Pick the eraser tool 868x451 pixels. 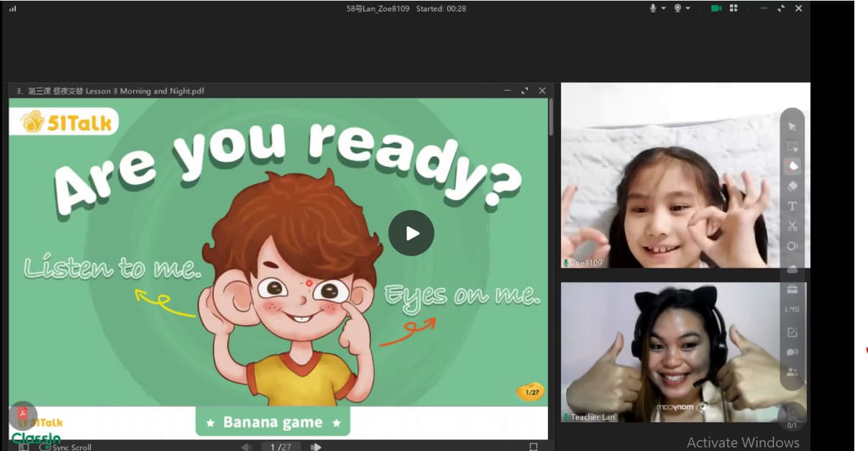792,186
